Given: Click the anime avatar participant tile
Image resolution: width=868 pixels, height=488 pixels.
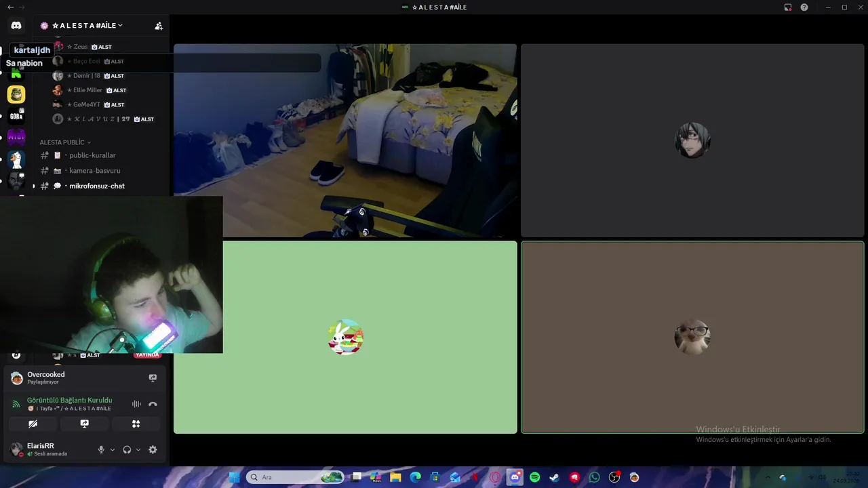Looking at the screenshot, I should tap(692, 140).
